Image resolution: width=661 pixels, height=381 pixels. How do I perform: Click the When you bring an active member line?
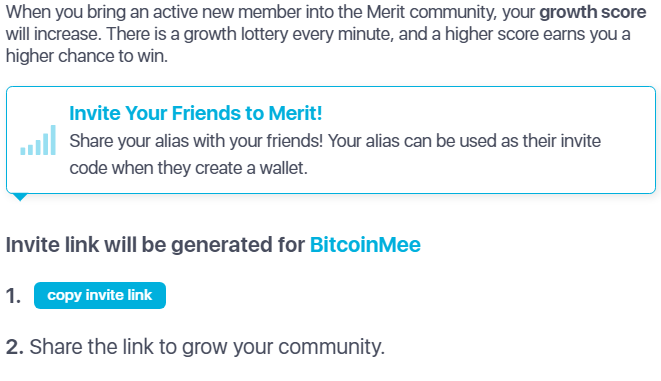325,12
